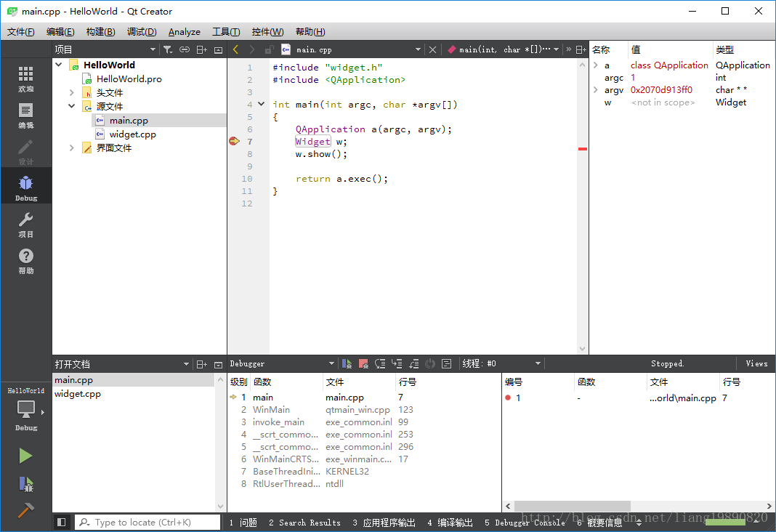Show the 应用程序输出 output pane
Viewport: 776px width, 532px height.
point(384,523)
